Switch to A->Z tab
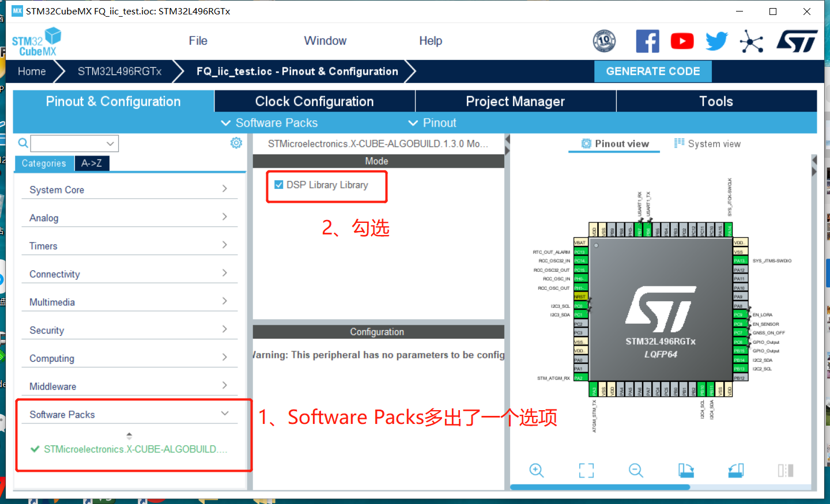The image size is (830, 504). pos(92,164)
